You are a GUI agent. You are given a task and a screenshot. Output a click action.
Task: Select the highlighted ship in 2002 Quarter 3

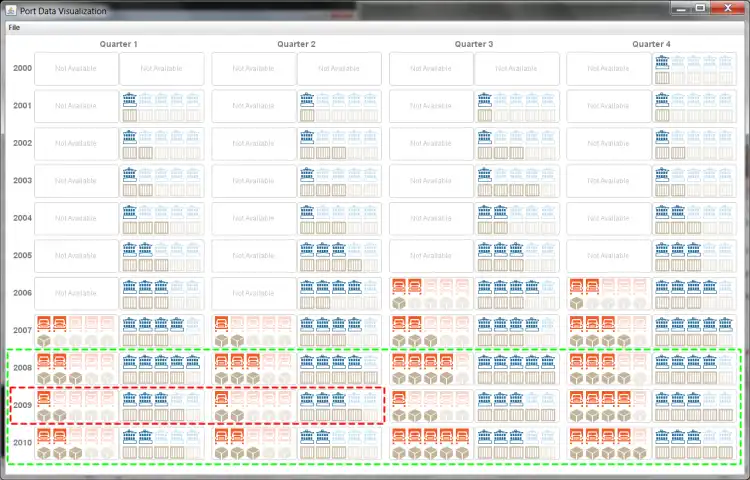(x=485, y=137)
